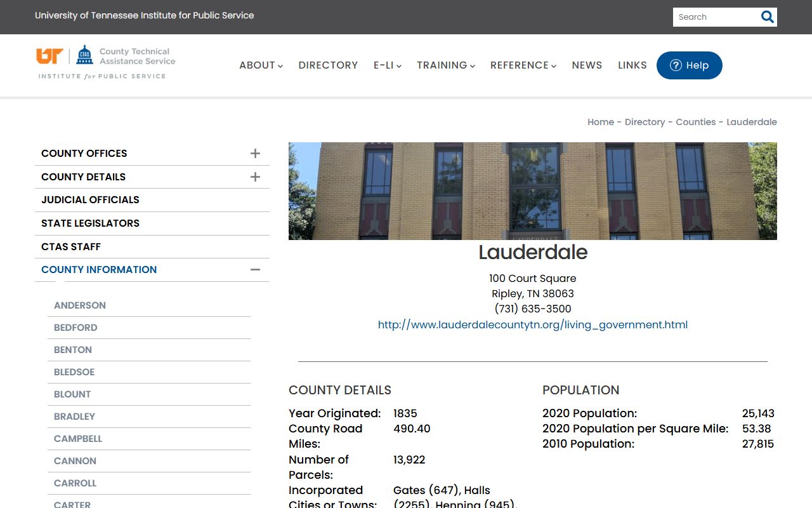Viewport: 812px width, 508px height.
Task: Click the Help button
Action: point(689,65)
